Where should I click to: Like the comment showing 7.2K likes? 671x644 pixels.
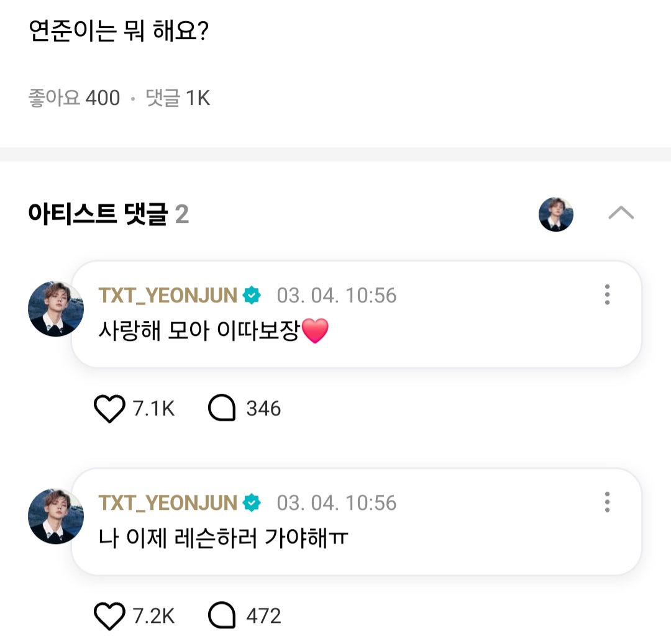(110, 616)
